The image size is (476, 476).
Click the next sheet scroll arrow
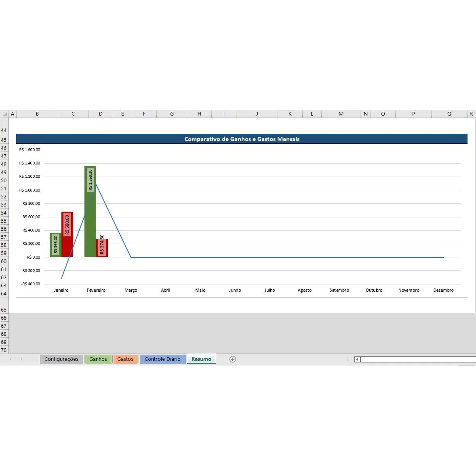pos(21,359)
